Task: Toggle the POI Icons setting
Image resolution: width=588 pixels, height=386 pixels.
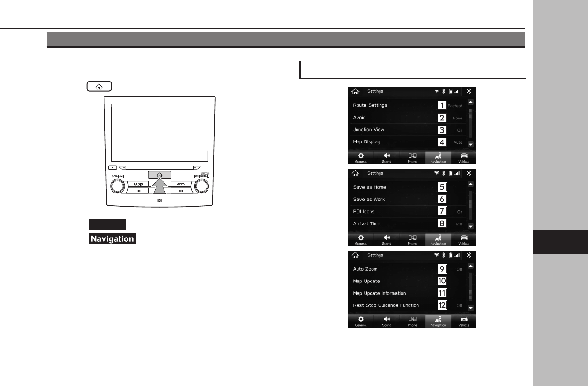Action: click(x=408, y=212)
